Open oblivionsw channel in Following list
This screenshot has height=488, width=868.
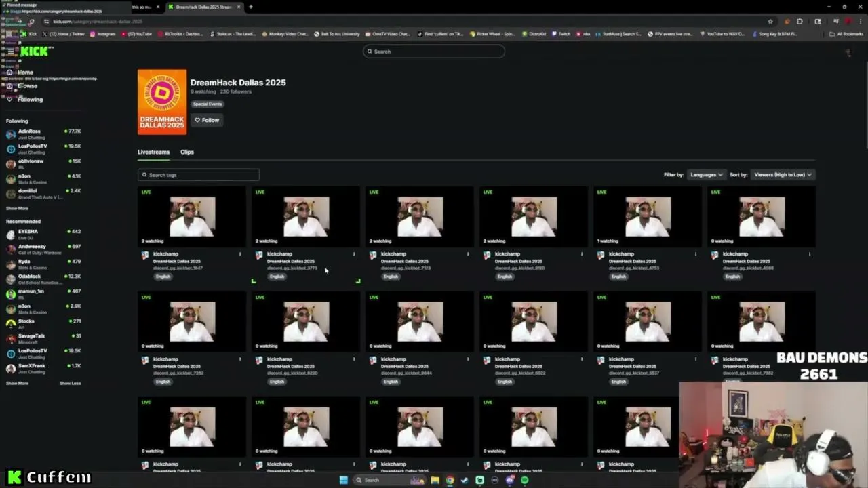[43, 163]
